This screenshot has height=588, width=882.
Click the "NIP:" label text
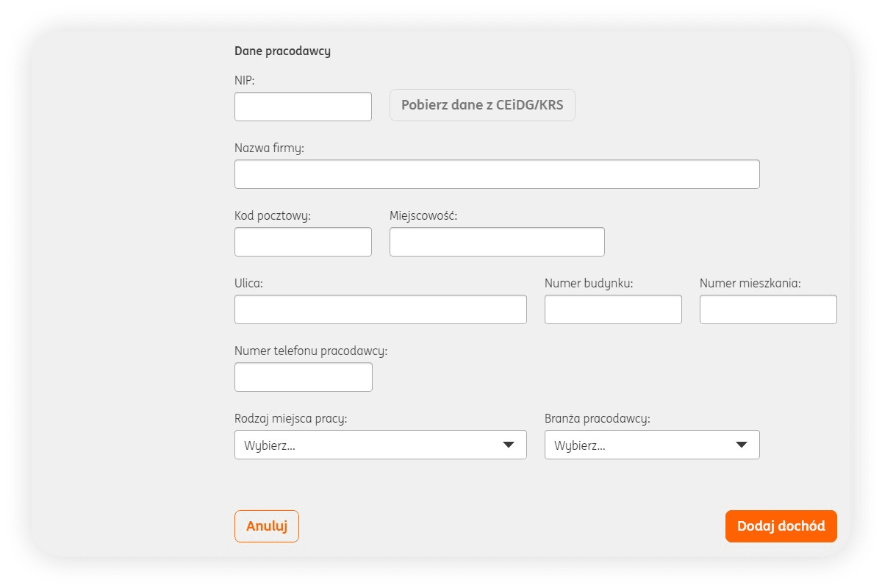pos(245,81)
